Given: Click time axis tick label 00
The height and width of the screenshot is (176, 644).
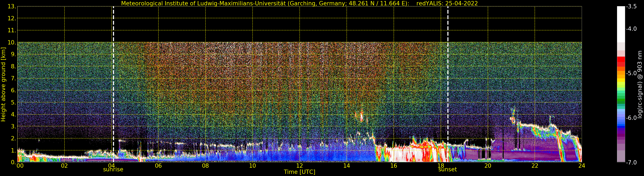Looking at the screenshot, I should 20,166.
